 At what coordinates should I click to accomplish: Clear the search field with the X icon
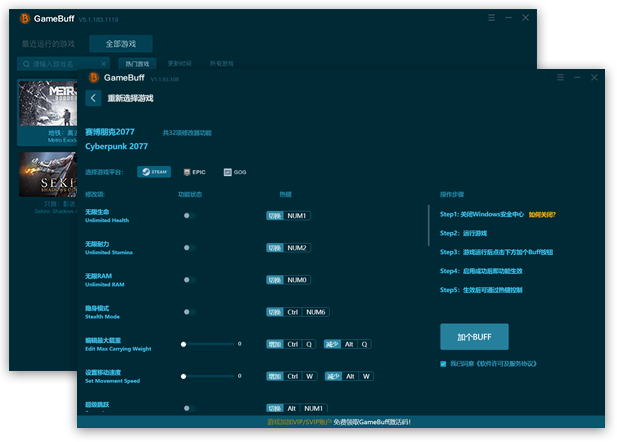[103, 64]
